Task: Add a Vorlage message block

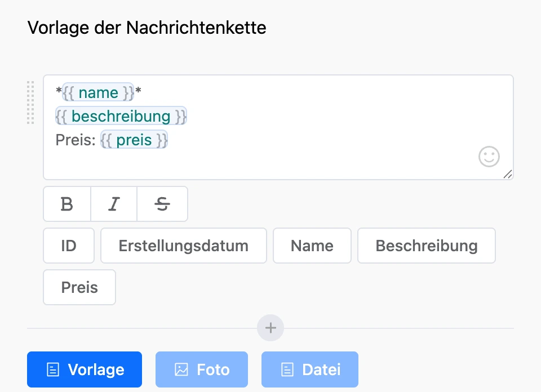Action: (85, 369)
